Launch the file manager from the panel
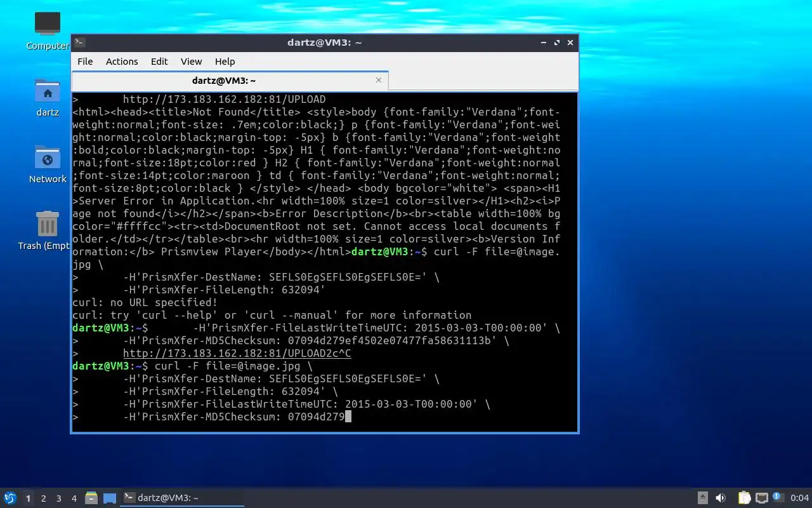This screenshot has width=812, height=508. [x=91, y=498]
